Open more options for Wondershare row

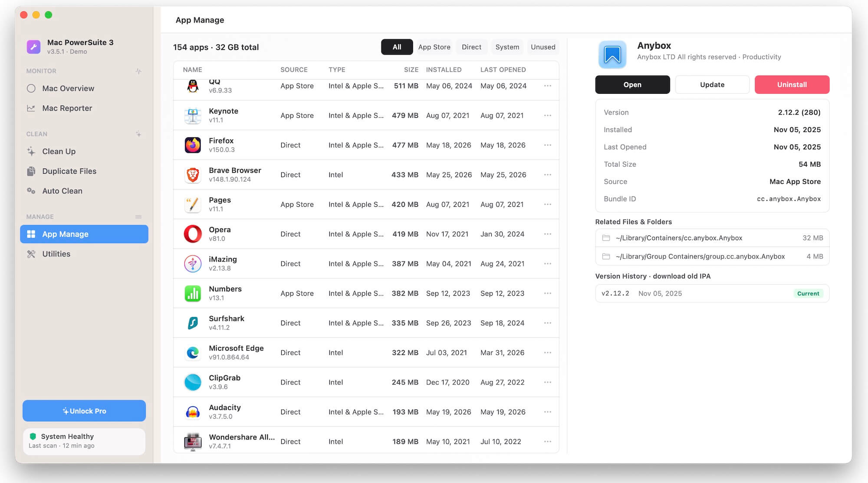(x=548, y=441)
